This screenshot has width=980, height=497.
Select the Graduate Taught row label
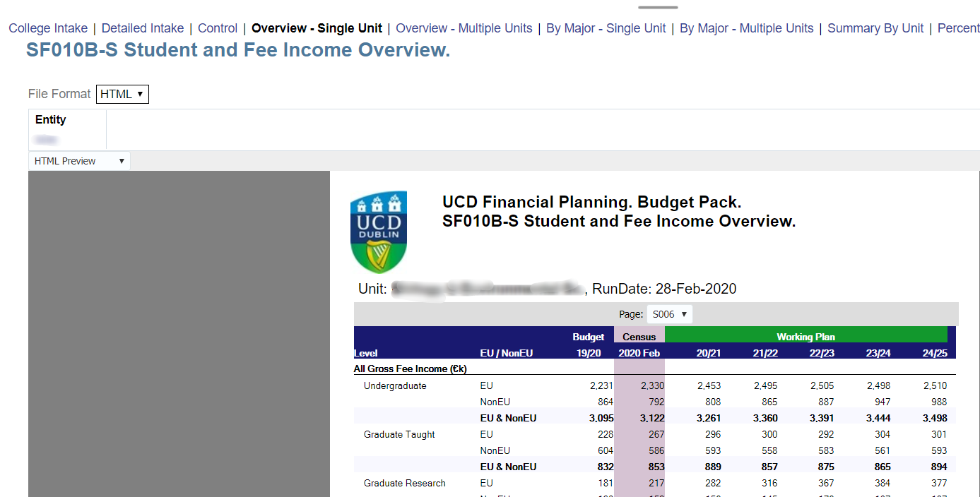click(x=399, y=434)
